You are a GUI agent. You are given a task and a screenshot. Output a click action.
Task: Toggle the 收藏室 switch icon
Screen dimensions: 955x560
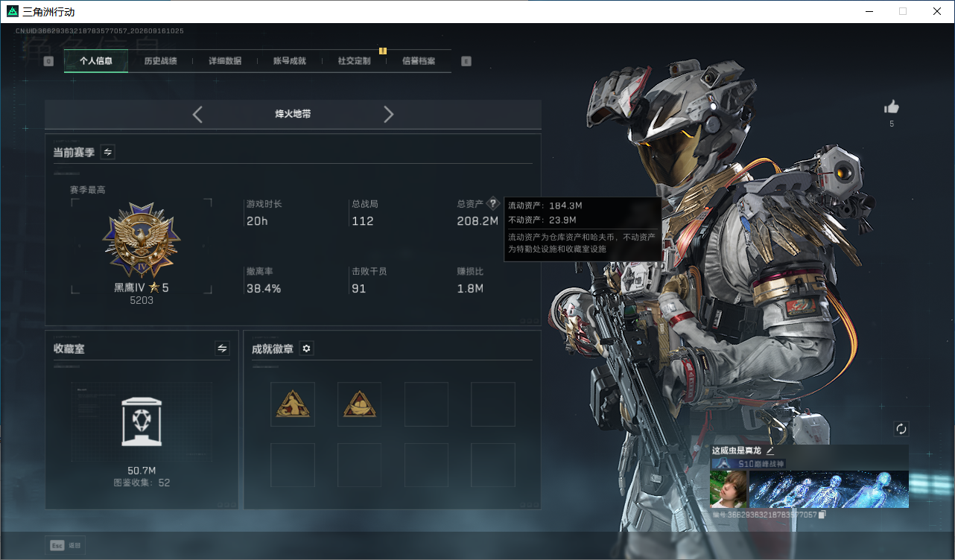(222, 348)
